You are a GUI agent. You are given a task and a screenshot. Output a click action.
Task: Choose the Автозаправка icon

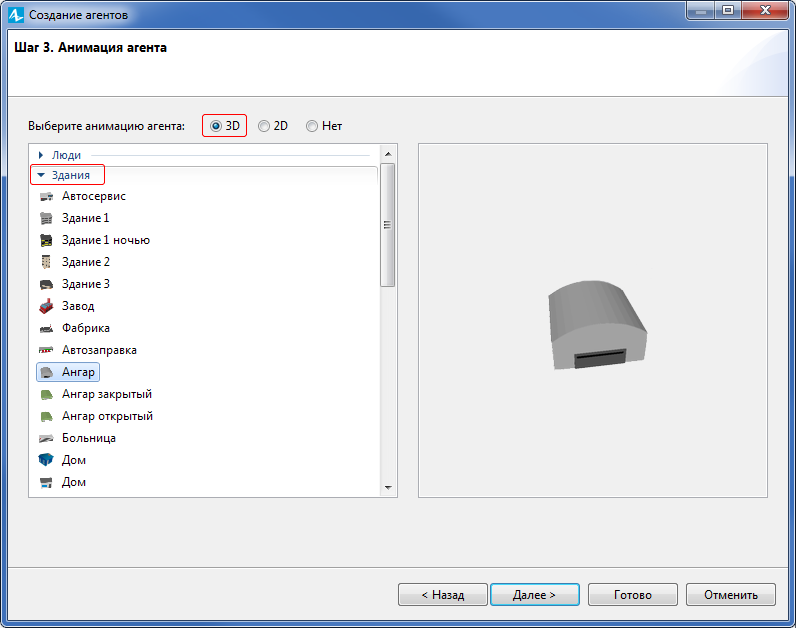pyautogui.click(x=46, y=350)
